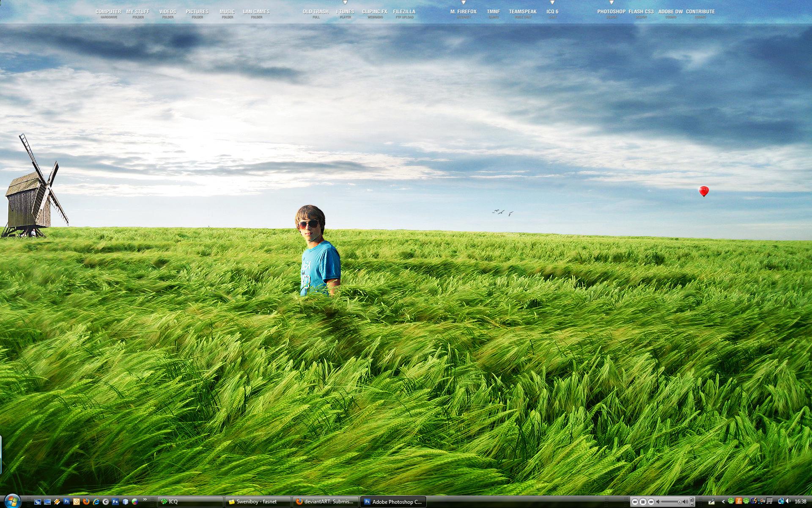Click the tablet pen input tray icon
812x508 pixels.
point(712,502)
